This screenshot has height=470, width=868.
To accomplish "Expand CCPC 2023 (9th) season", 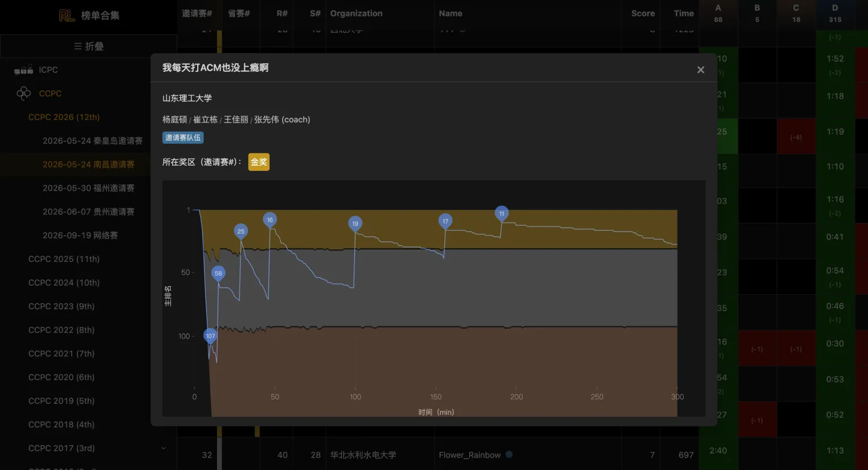I will [x=62, y=307].
